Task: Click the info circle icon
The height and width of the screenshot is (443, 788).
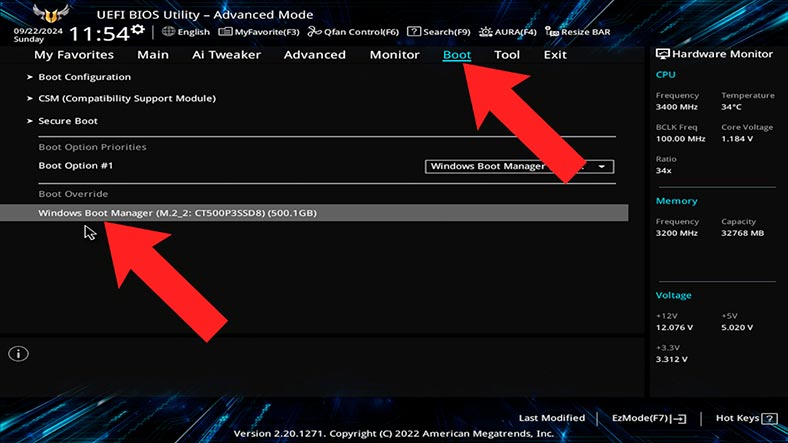Action: tap(19, 354)
